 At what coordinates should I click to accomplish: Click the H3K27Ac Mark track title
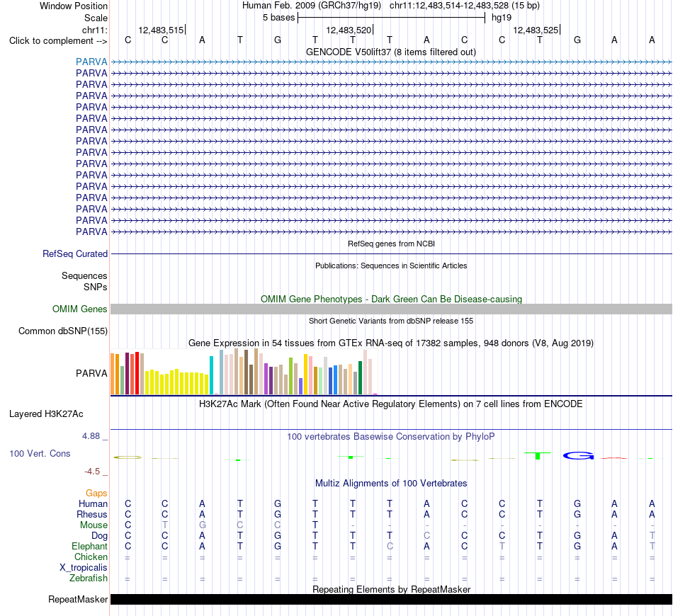tap(391, 404)
